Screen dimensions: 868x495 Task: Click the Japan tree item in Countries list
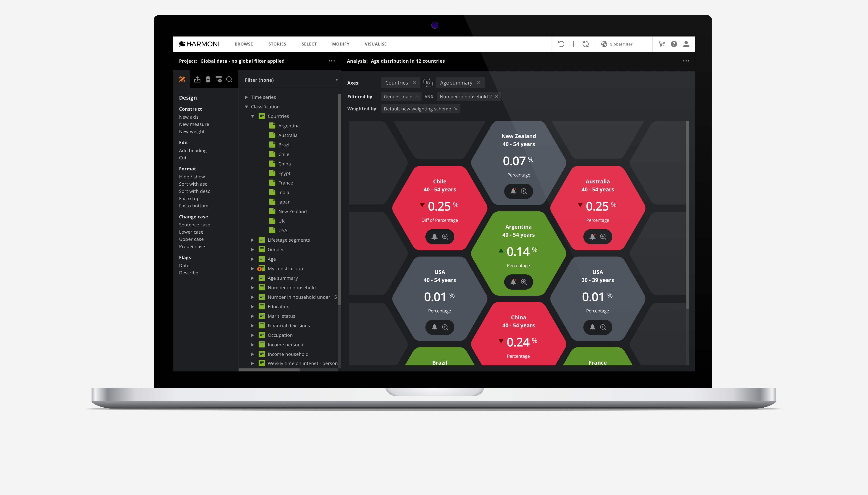pyautogui.click(x=284, y=202)
